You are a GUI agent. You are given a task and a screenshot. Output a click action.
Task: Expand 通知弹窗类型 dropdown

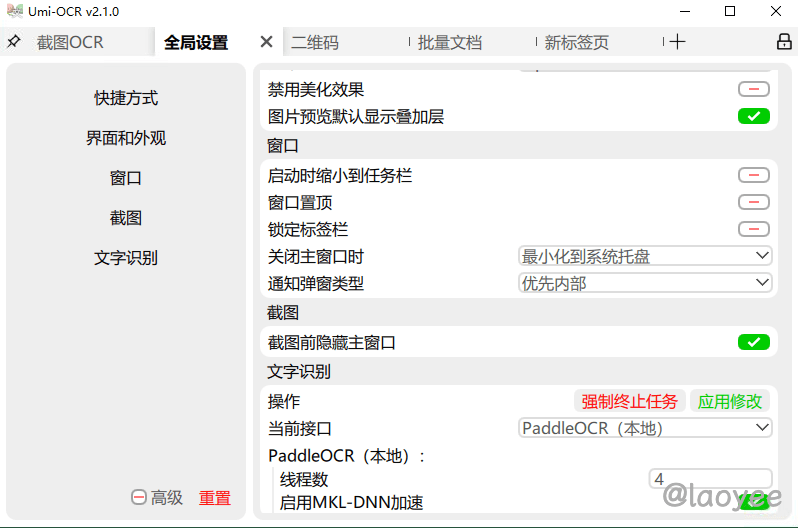pyautogui.click(x=645, y=283)
